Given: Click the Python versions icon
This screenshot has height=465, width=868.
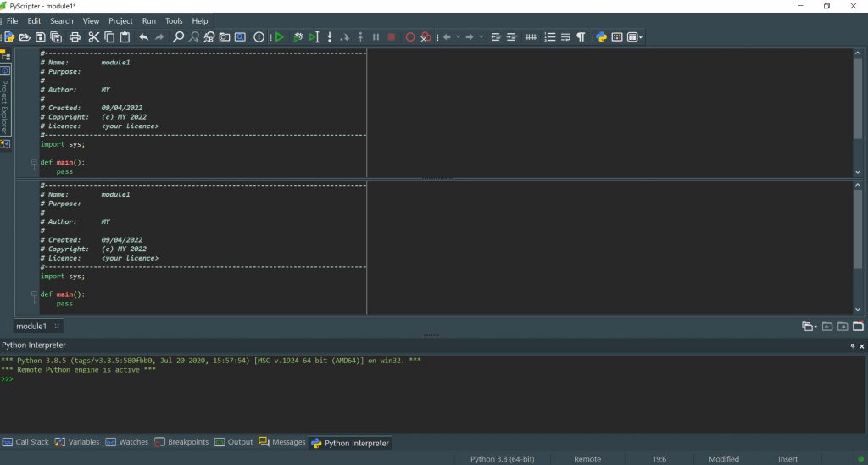Looking at the screenshot, I should point(601,37).
